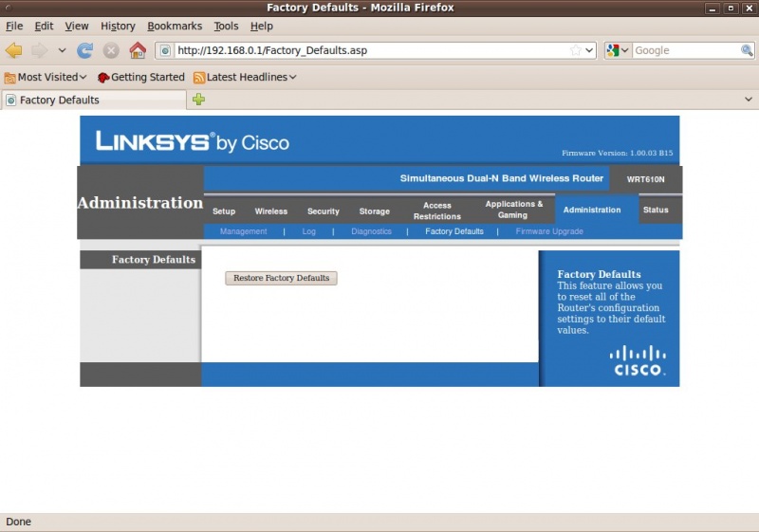This screenshot has width=759, height=532.
Task: Expand the back/forward history dropdown arrow
Action: pos(63,50)
